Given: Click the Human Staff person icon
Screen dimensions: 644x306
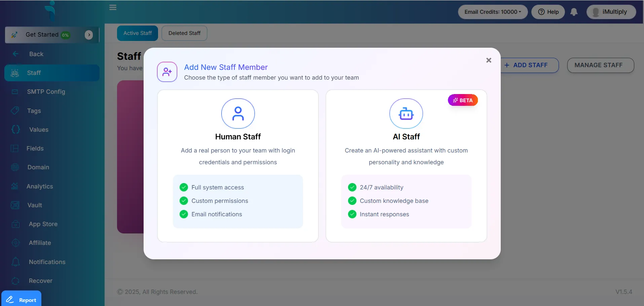Looking at the screenshot, I should point(238,114).
